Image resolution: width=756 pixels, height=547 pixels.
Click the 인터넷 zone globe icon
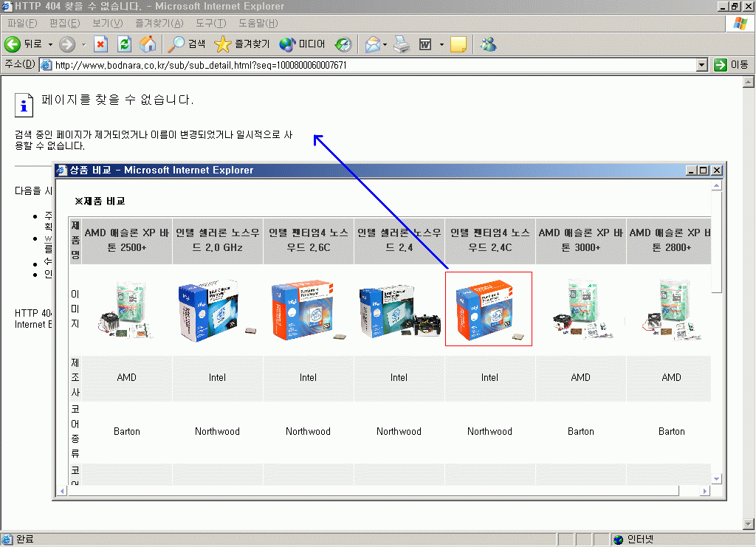tap(618, 540)
